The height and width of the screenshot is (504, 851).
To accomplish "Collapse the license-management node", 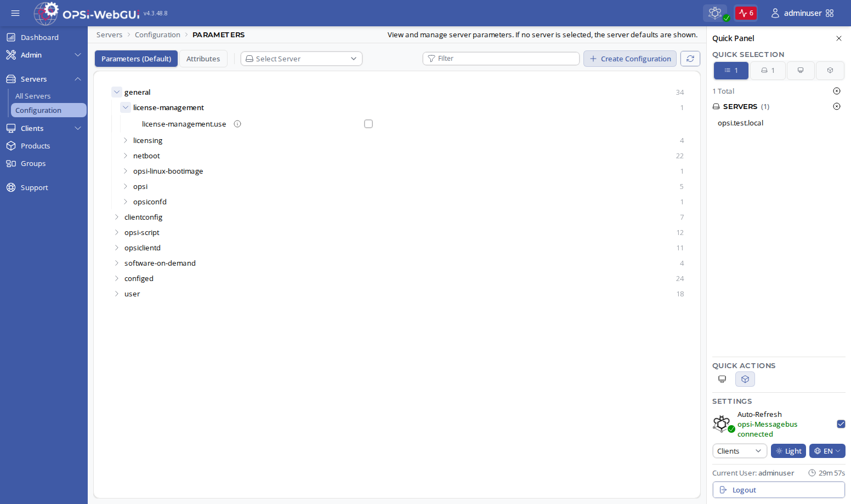I will (x=126, y=107).
